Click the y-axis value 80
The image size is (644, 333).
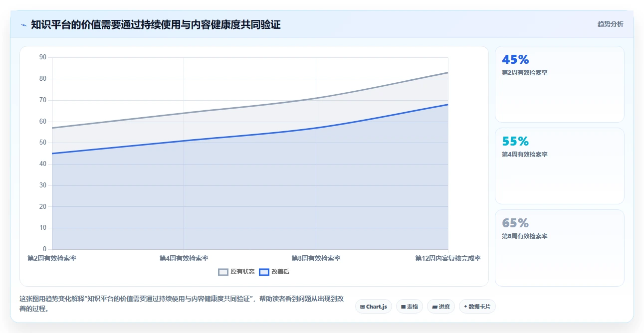(x=42, y=79)
